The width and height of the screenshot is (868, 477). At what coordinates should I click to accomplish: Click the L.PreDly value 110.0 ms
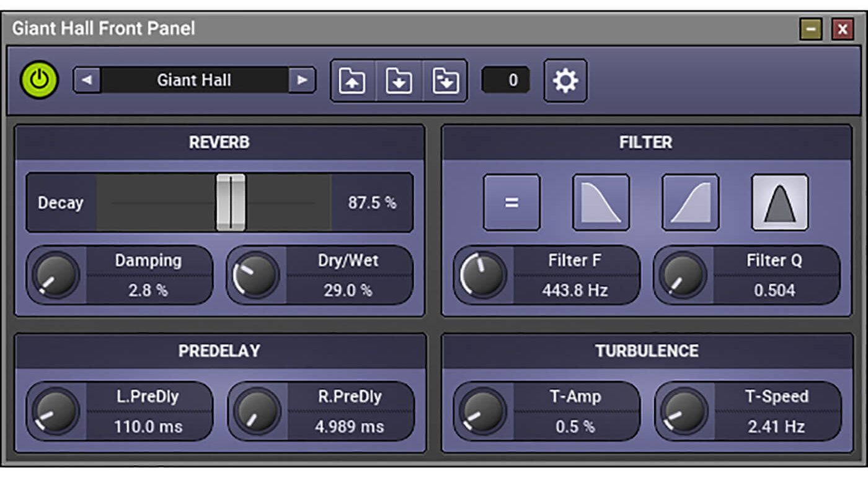148,426
